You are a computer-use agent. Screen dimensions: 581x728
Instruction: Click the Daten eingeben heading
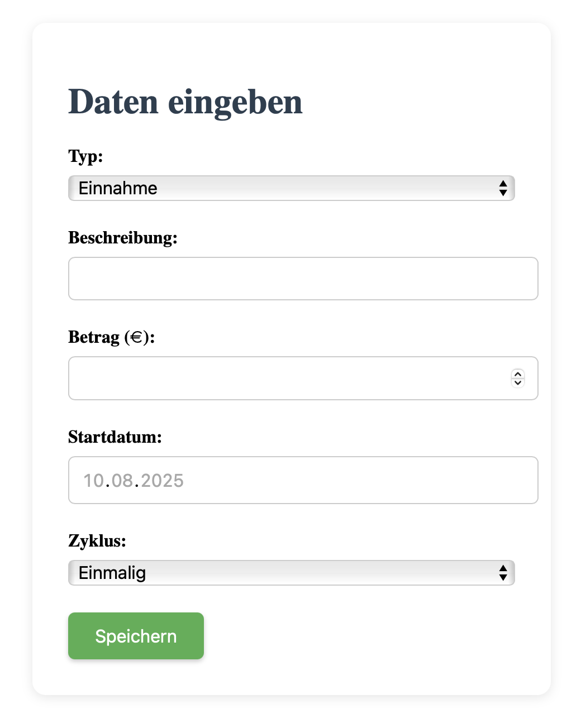185,102
